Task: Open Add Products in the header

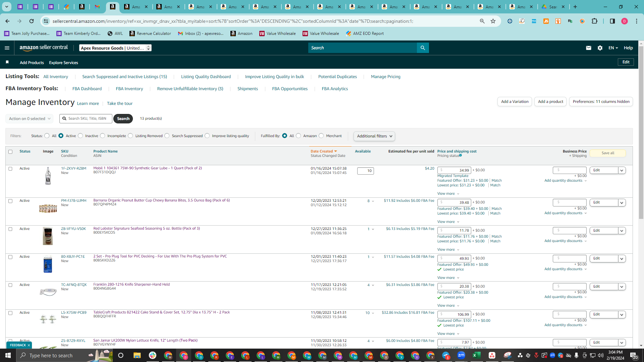Action: (x=32, y=63)
